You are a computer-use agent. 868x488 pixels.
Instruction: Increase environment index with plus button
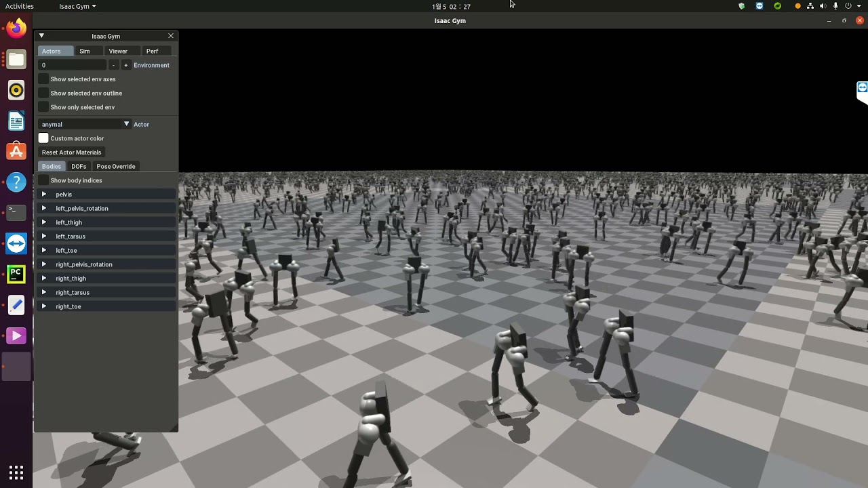point(125,65)
